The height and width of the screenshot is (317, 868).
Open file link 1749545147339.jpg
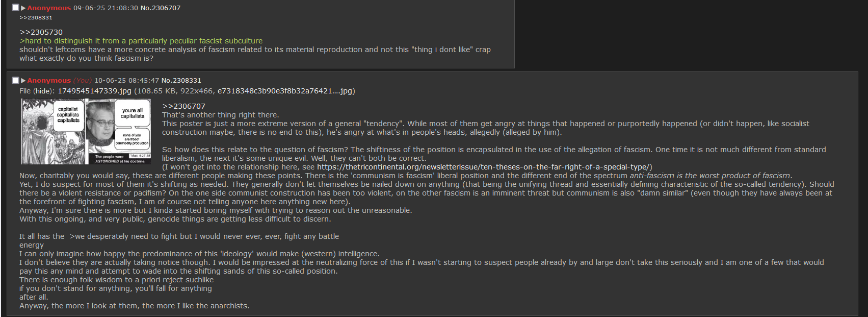(x=94, y=91)
